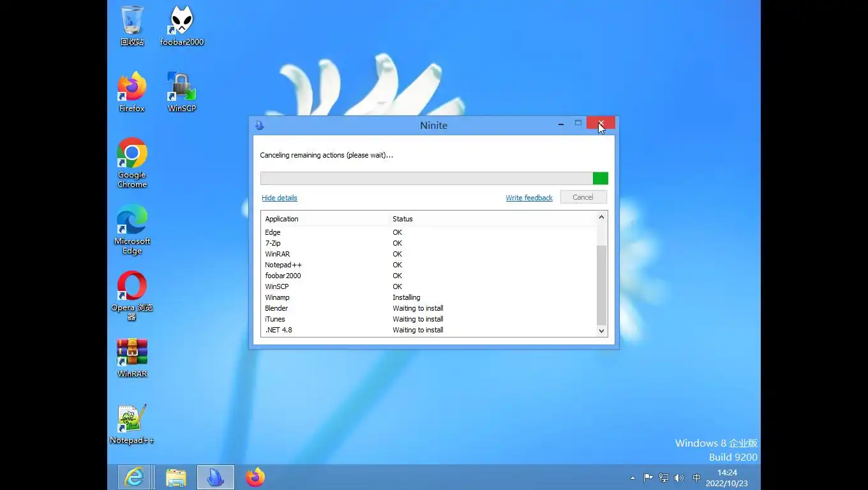This screenshot has height=490, width=868.
Task: Select the 7-Zip row in the list
Action: pyautogui.click(x=428, y=243)
